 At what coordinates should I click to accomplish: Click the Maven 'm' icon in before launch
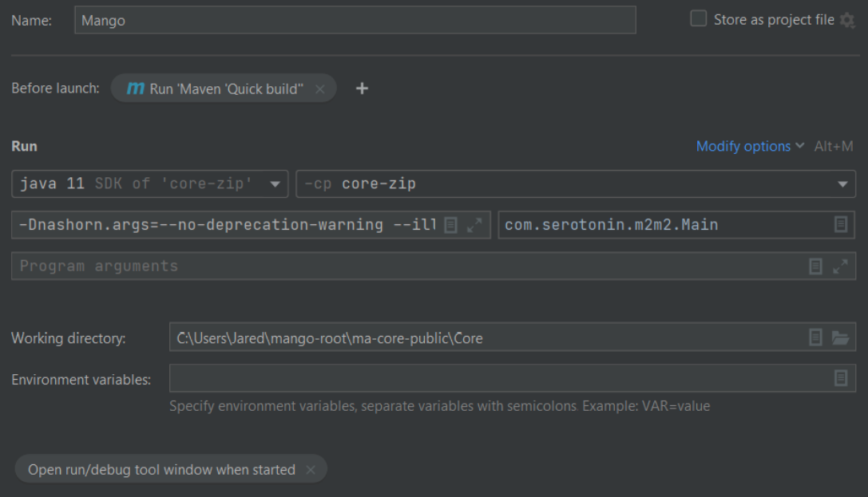(x=135, y=89)
